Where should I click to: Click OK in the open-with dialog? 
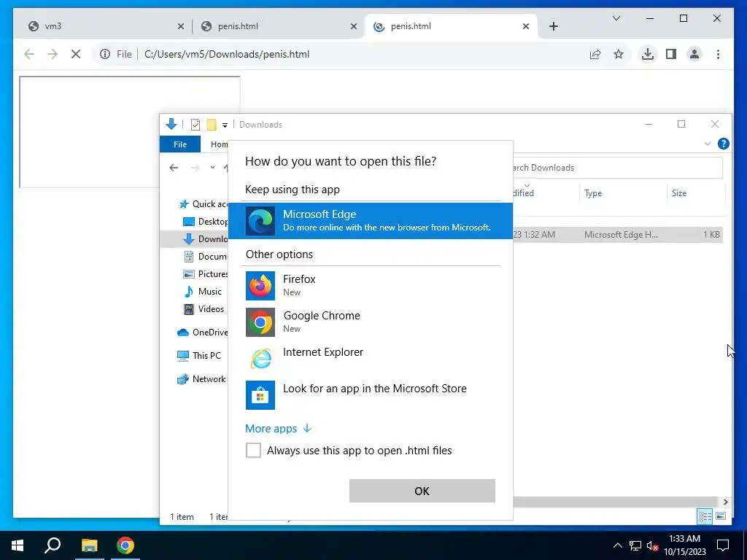tap(422, 491)
